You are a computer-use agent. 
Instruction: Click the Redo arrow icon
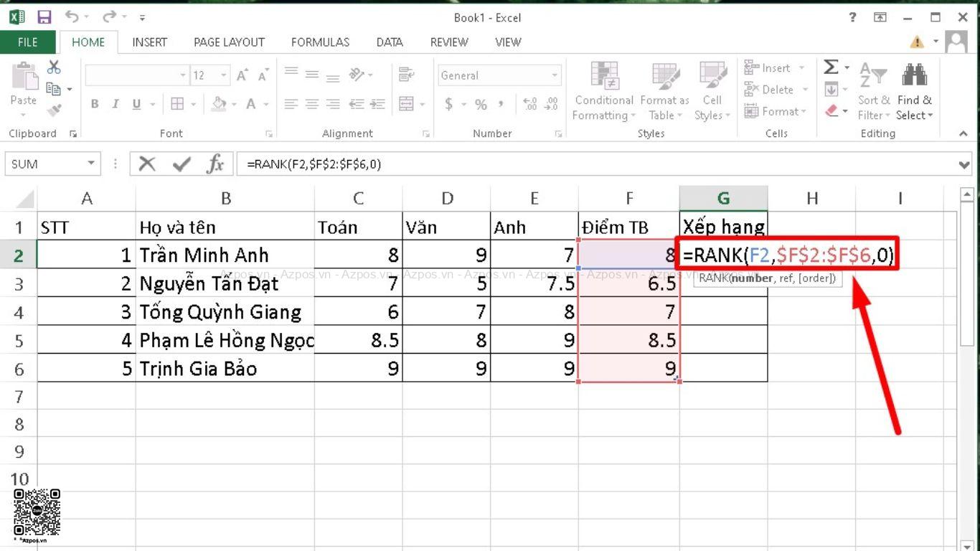click(109, 17)
